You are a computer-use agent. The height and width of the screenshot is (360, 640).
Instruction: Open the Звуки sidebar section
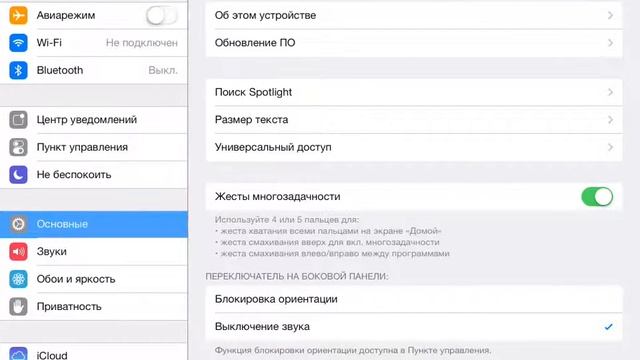94,251
